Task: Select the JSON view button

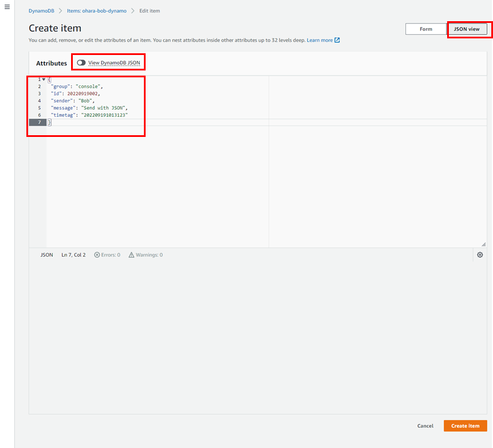Action: point(467,29)
